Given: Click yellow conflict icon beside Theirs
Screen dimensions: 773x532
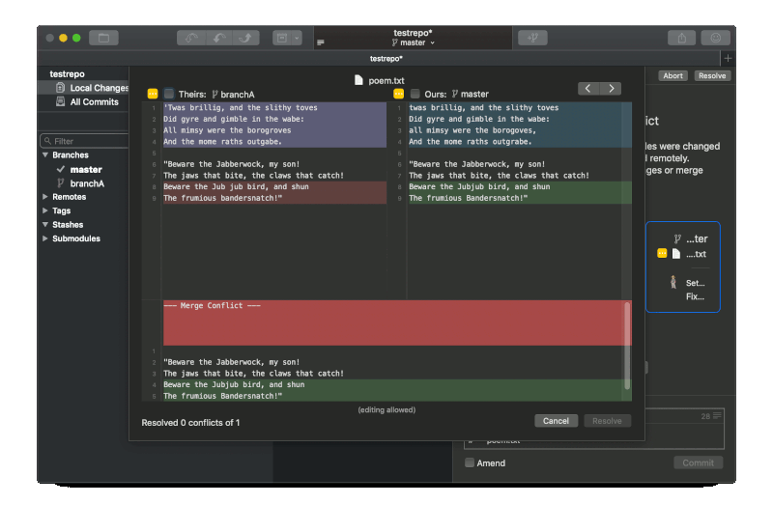Looking at the screenshot, I should coord(153,94).
